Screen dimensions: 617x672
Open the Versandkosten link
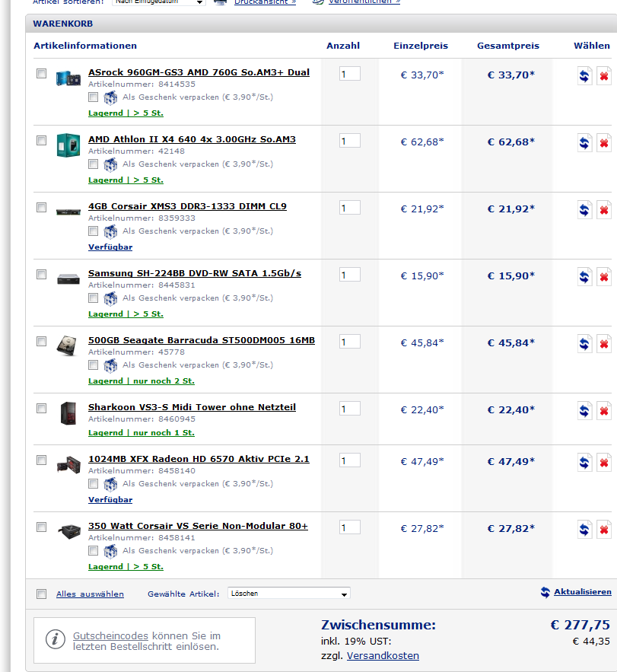click(383, 656)
